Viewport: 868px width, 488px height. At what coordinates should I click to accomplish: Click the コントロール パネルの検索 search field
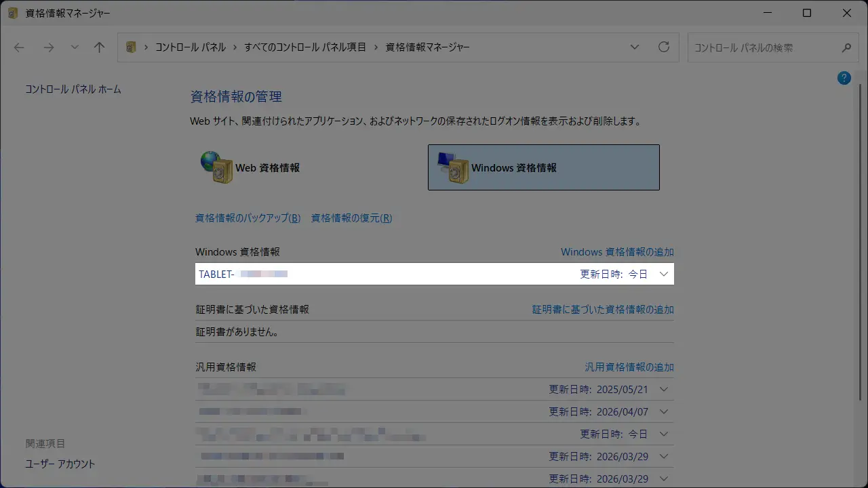(763, 48)
